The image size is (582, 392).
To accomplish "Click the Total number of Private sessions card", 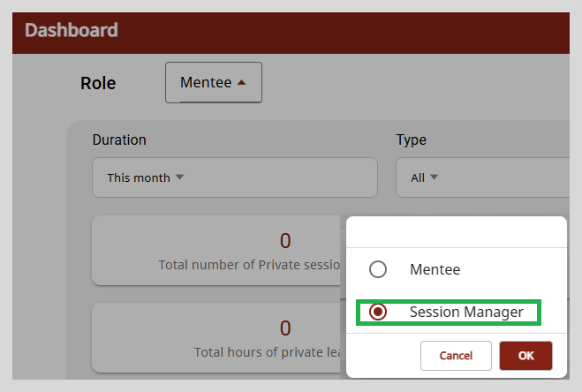I will 216,250.
